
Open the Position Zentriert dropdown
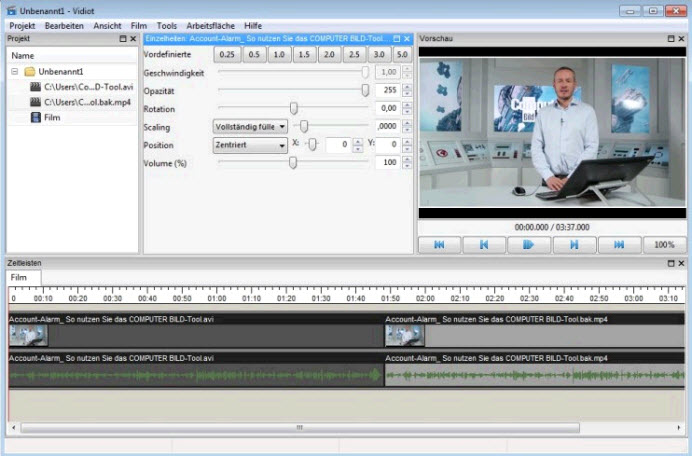click(x=250, y=145)
